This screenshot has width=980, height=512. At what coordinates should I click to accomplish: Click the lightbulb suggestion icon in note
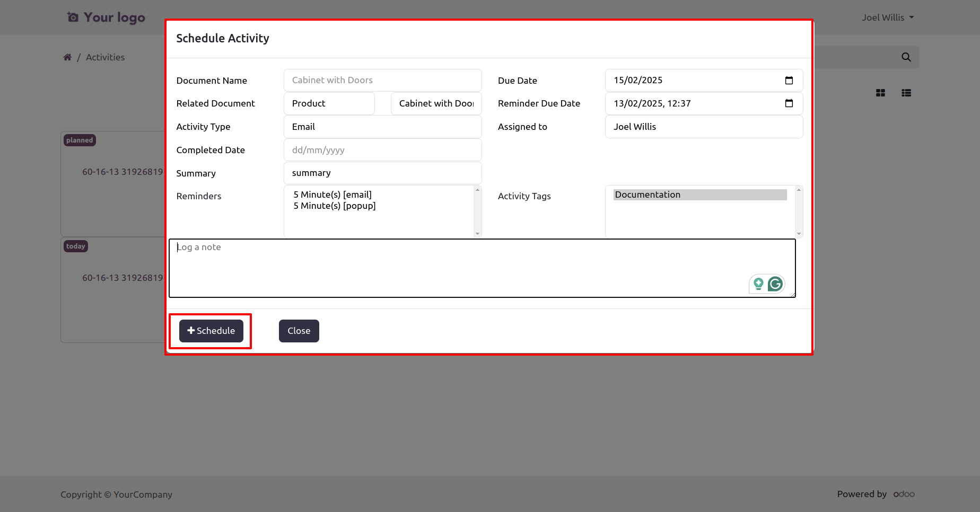point(758,284)
